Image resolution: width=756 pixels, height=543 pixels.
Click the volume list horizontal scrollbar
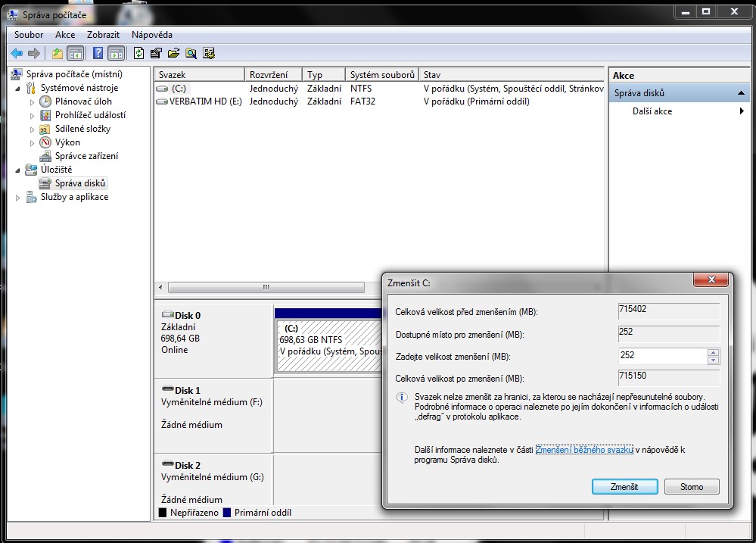[x=265, y=288]
